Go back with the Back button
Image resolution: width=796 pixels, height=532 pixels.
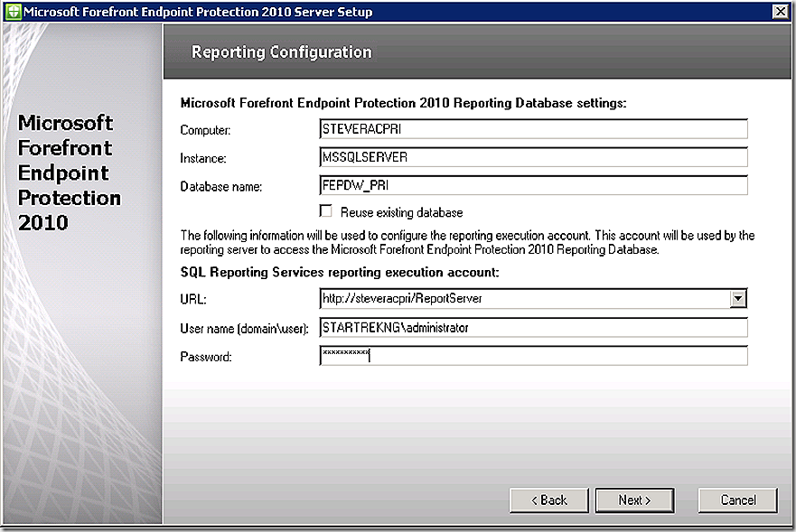click(x=548, y=500)
